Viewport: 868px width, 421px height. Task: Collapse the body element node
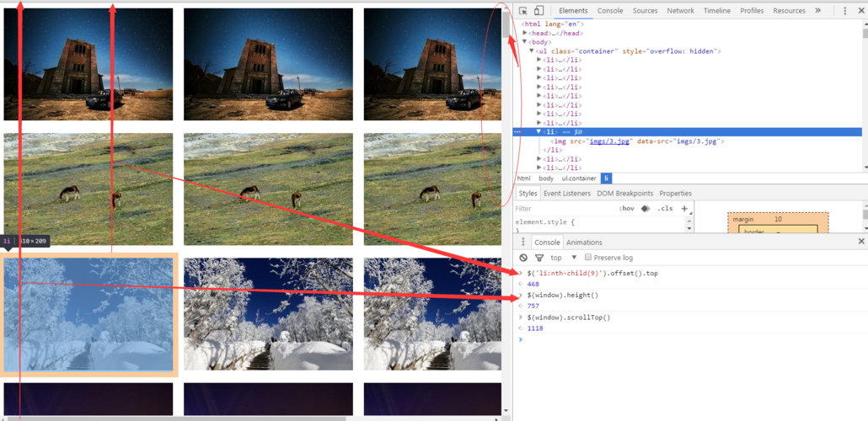tap(525, 42)
